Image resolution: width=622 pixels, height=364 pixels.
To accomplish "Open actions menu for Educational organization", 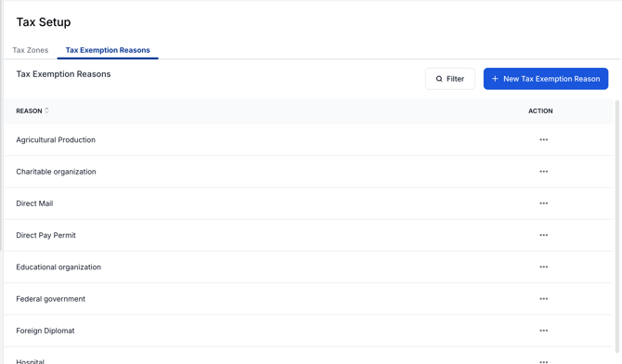I will tap(543, 266).
